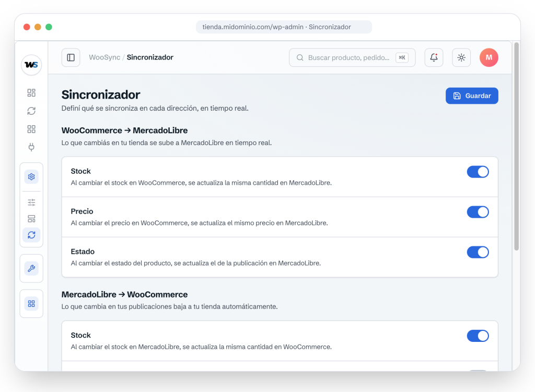
Task: Open the gray sync arrows sidebar icon
Action: point(31,111)
